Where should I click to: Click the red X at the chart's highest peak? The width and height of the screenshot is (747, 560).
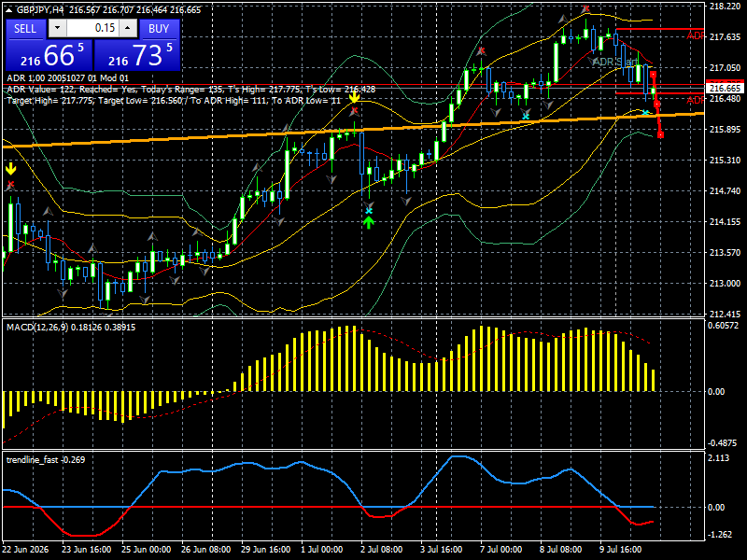(585, 8)
